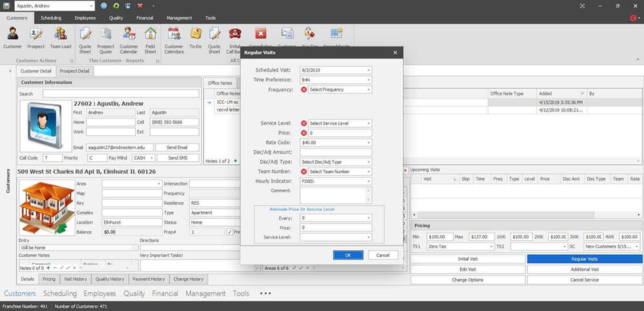Expand the Scheduled Visit date picker
Image resolution: width=644 pixels, height=311 pixels.
point(368,70)
